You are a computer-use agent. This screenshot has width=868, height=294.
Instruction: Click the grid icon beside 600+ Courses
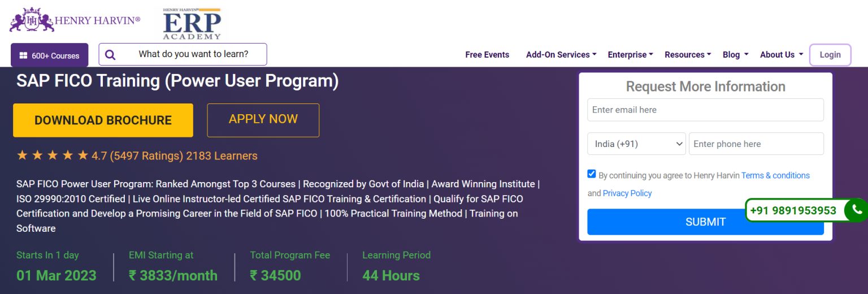point(23,55)
